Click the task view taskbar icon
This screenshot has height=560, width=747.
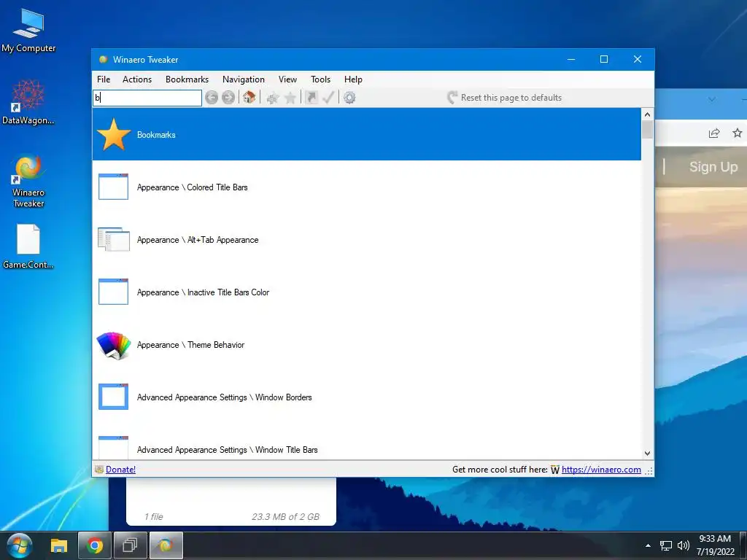coord(130,545)
